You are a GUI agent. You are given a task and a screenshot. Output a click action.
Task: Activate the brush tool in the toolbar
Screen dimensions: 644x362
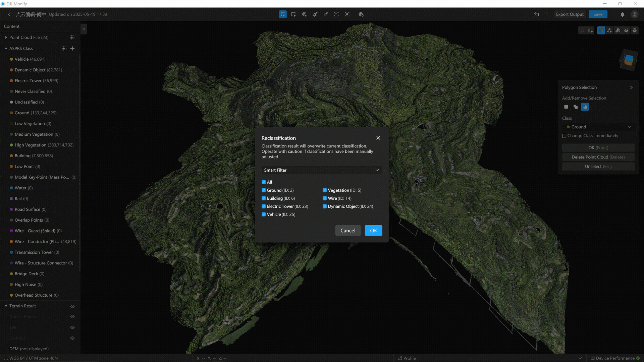(x=315, y=14)
